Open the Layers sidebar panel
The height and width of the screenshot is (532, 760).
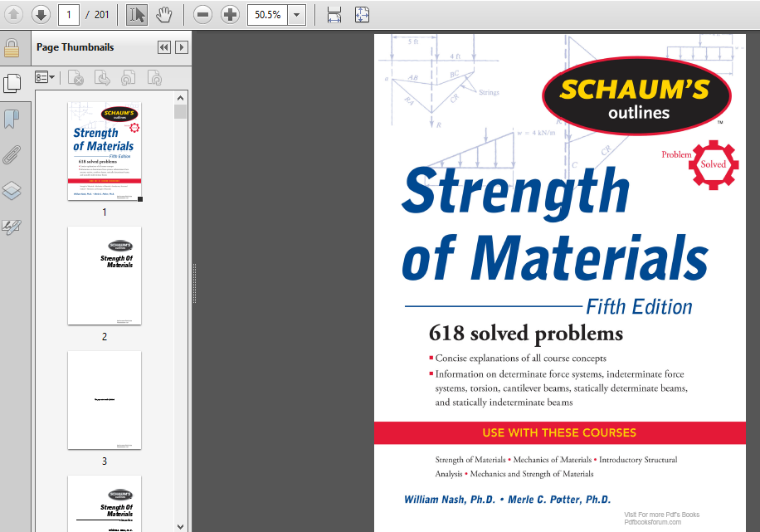click(x=12, y=191)
